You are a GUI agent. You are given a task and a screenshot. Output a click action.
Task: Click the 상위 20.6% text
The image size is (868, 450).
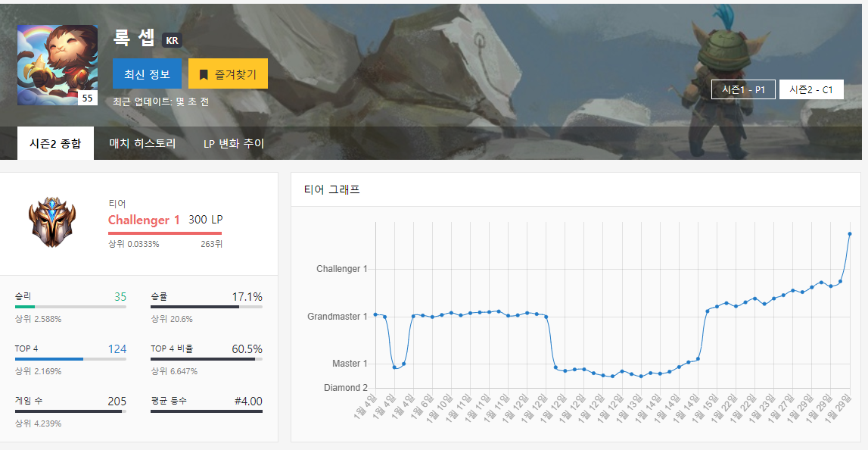tap(172, 319)
